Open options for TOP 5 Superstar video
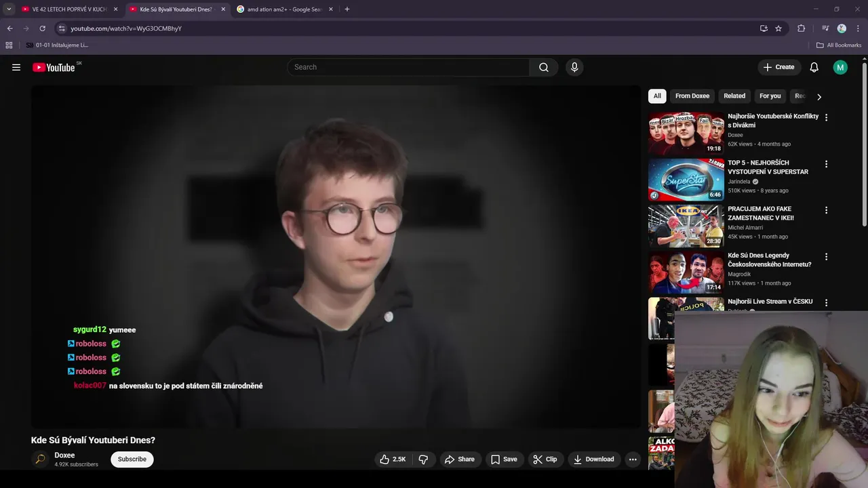 coord(826,164)
